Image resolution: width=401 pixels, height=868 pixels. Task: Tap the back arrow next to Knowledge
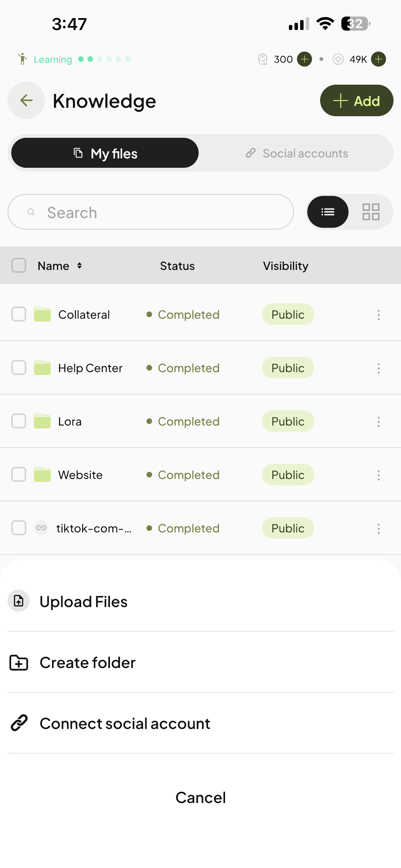click(x=26, y=100)
